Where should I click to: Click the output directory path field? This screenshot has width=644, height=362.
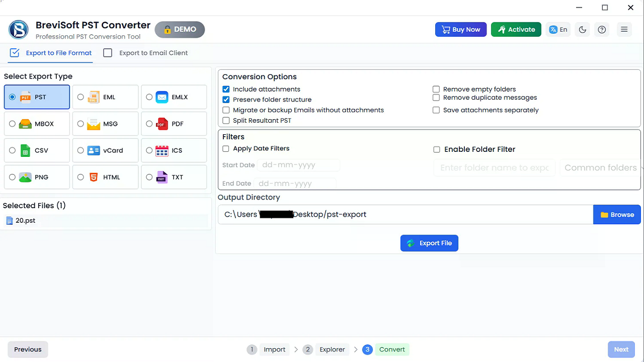click(406, 215)
